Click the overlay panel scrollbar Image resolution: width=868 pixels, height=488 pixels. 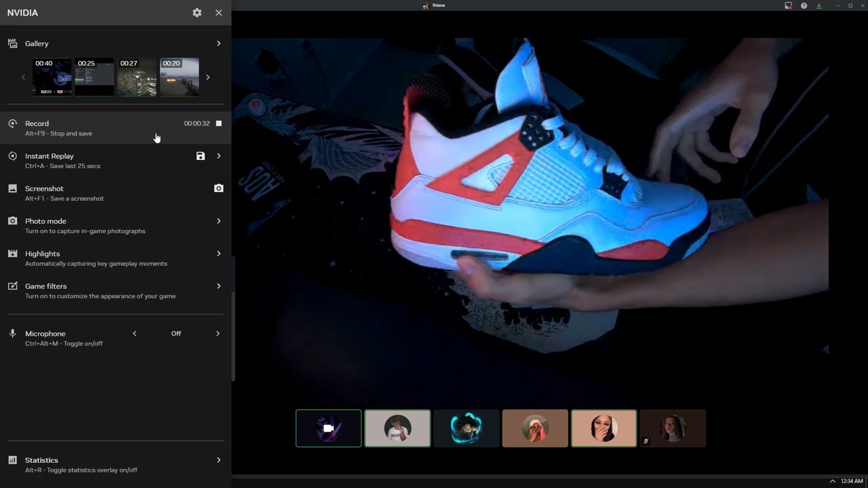click(233, 336)
